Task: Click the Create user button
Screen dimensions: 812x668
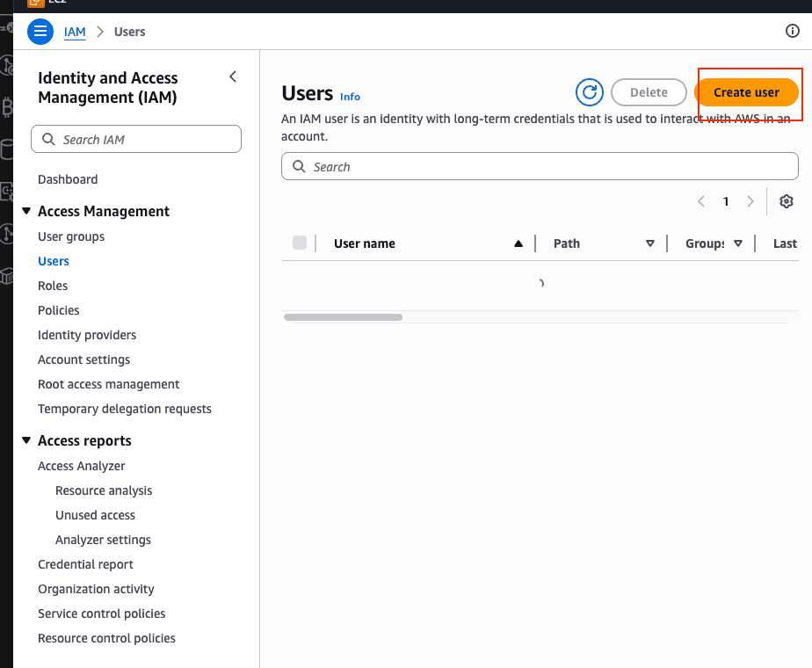Action: coord(748,91)
